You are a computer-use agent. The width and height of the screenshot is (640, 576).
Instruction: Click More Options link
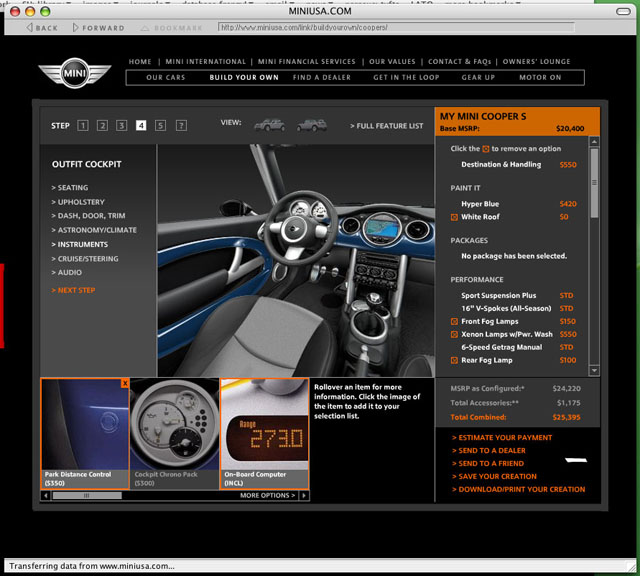[x=267, y=496]
